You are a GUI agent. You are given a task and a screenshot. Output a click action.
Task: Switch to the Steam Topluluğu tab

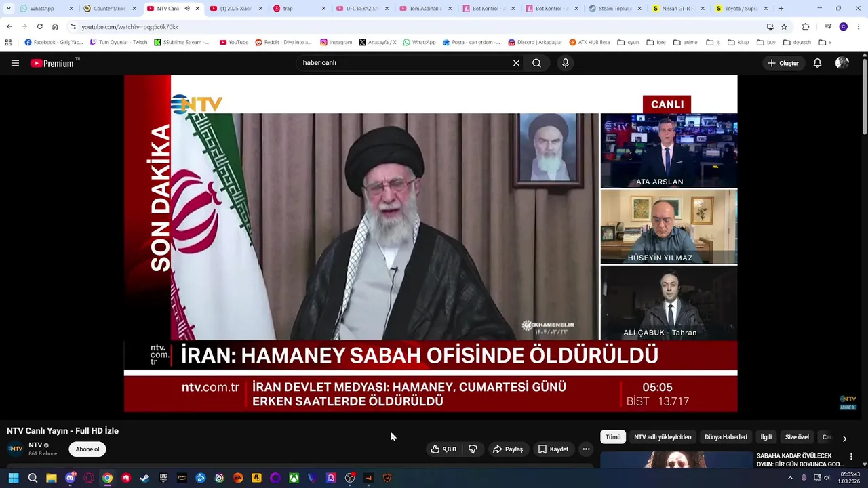click(616, 9)
